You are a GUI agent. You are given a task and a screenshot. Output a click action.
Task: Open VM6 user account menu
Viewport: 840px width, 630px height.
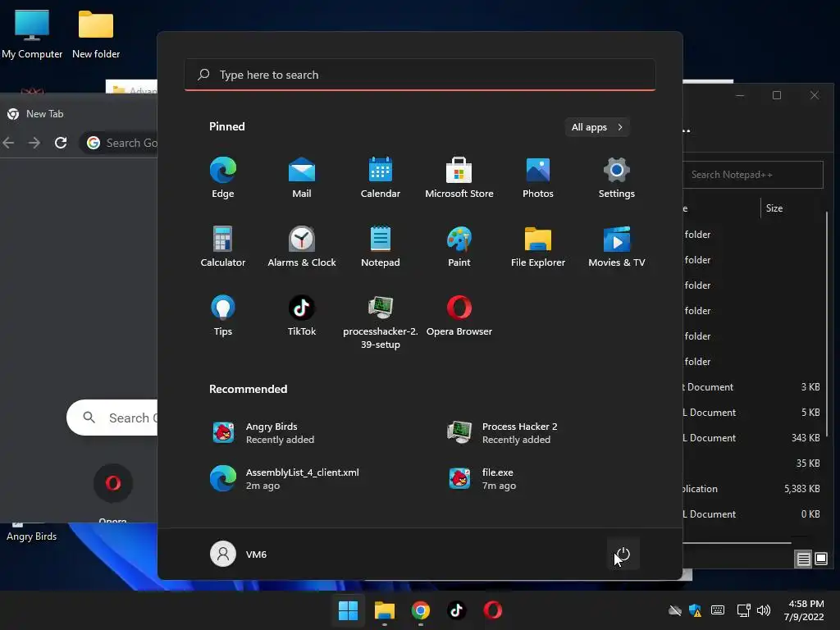click(x=239, y=554)
